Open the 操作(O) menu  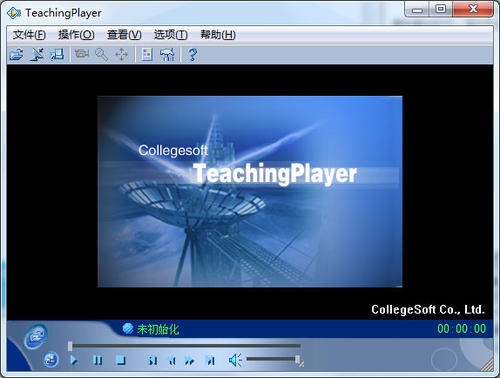point(76,35)
